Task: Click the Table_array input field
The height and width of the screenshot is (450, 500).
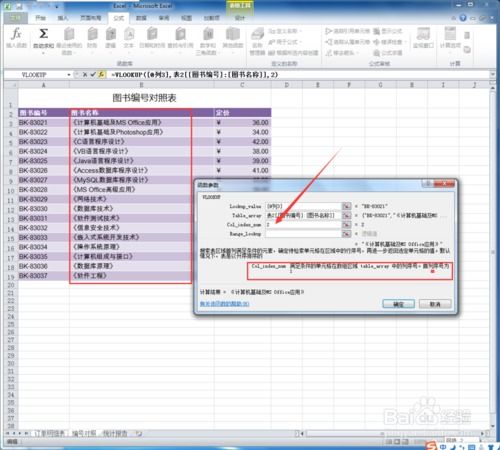Action: click(x=303, y=215)
